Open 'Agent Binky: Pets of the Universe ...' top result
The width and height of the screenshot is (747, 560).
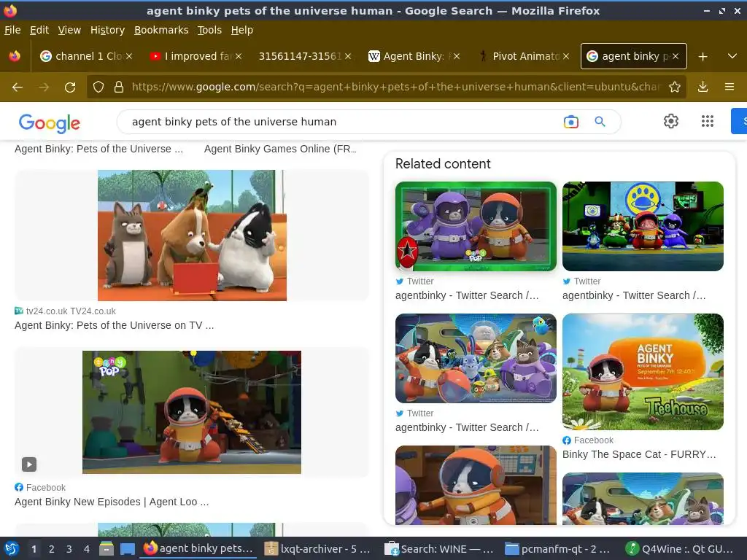[x=98, y=149]
